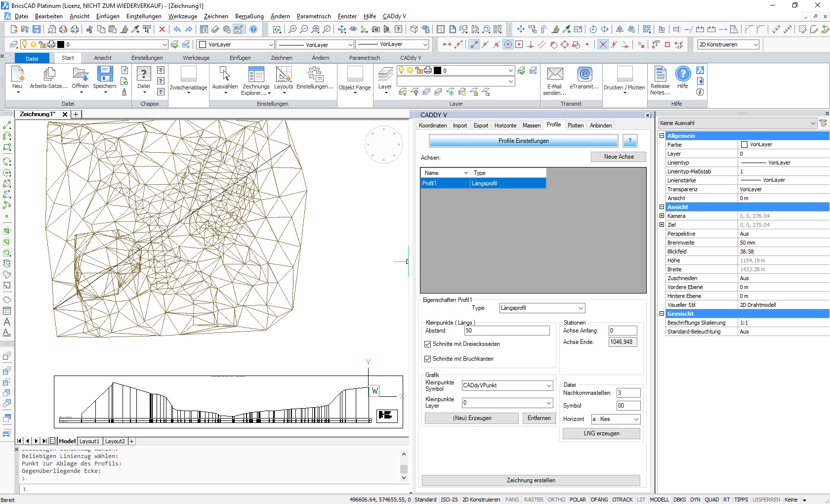Viewport: 830px width, 504px height.
Task: Uncheck Schnitte mit Bruchkanten
Action: 428,359
